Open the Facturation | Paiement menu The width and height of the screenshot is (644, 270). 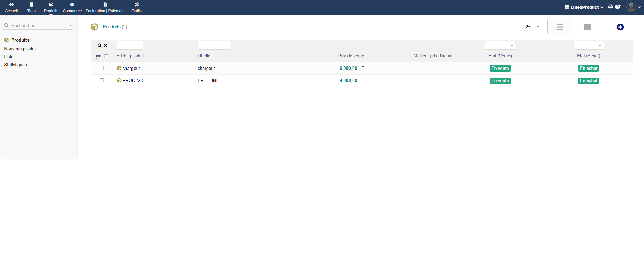[105, 7]
